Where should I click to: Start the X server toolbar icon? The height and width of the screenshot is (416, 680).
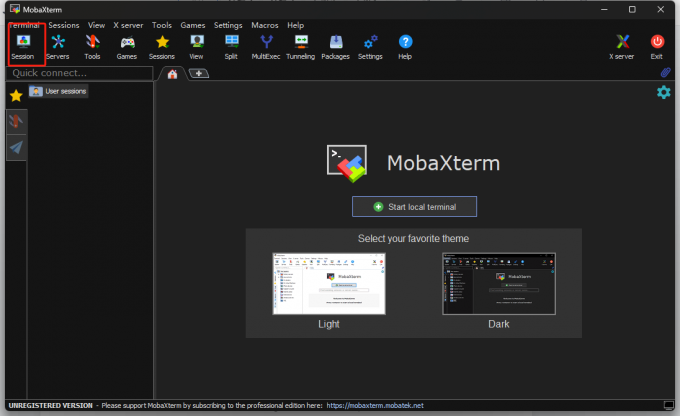(x=622, y=46)
